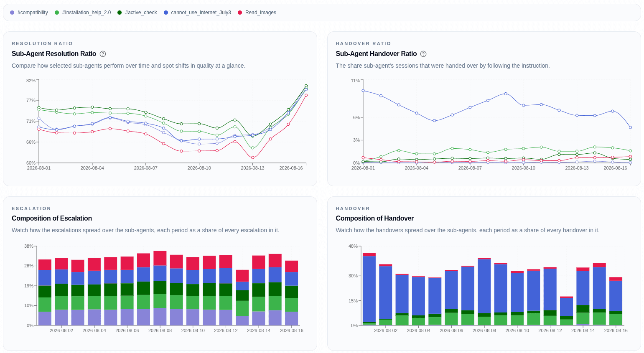Click the 15% axis label in Composition of Handover

353,301
